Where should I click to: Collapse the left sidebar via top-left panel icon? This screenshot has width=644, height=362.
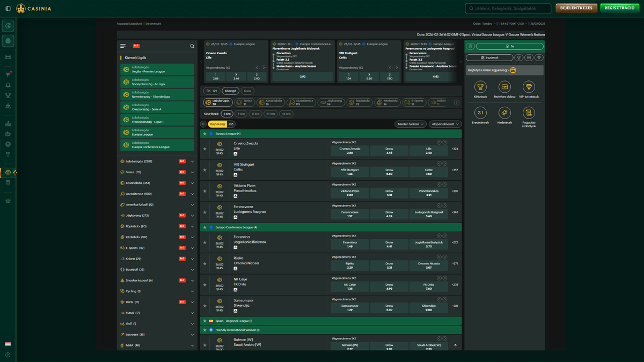8,9
